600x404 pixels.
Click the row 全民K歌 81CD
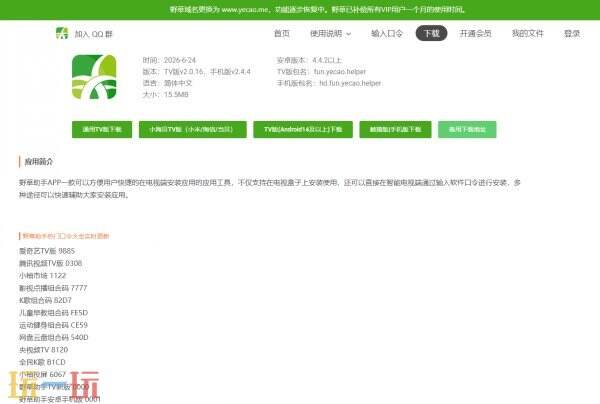click(42, 362)
